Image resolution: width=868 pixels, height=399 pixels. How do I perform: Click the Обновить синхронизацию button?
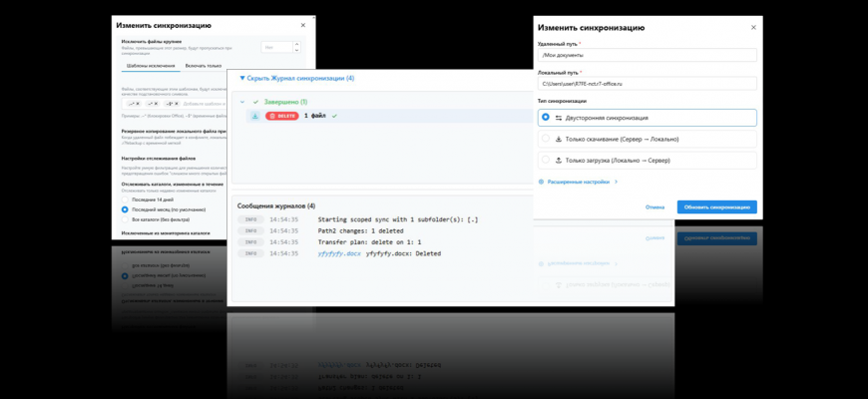click(717, 206)
